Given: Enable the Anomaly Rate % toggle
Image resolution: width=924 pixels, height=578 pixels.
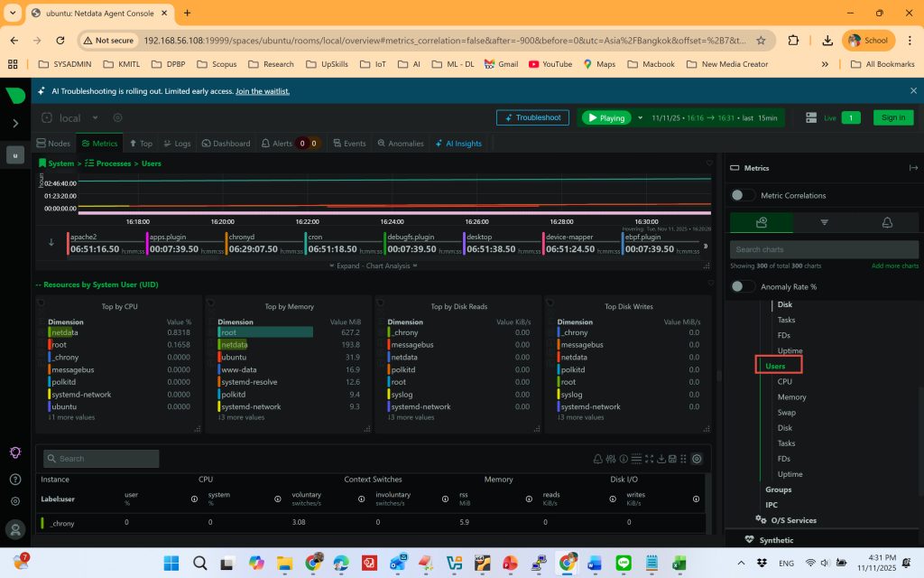Looking at the screenshot, I should point(743,286).
